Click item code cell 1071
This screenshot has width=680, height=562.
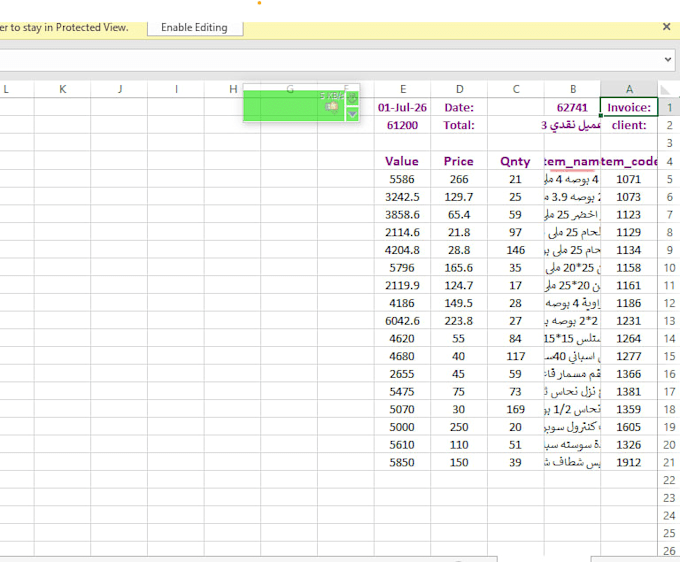(x=629, y=179)
